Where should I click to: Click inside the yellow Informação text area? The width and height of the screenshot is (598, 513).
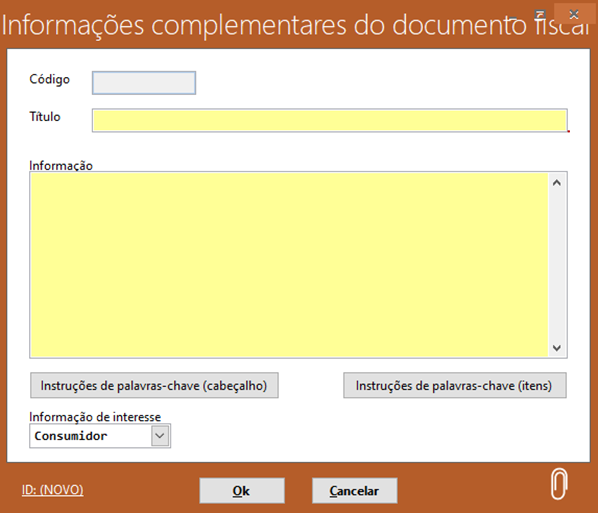click(x=289, y=265)
